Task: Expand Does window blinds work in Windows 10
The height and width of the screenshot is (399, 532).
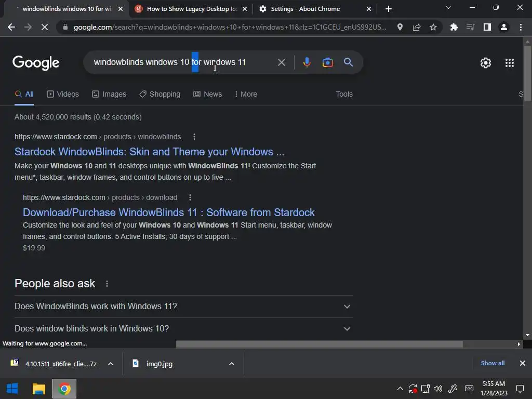Action: pos(183,329)
